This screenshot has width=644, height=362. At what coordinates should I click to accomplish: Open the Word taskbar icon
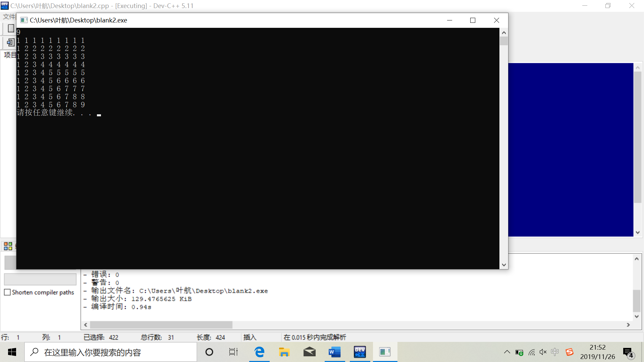[334, 352]
